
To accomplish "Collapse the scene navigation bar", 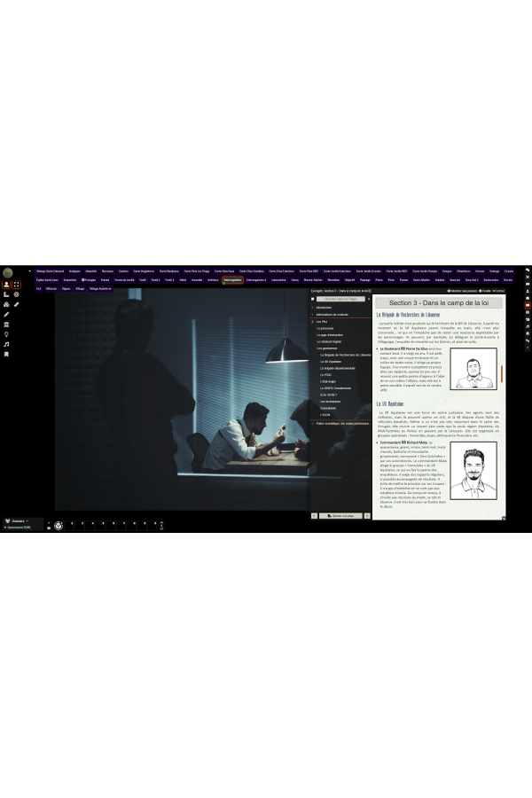I will pos(29,271).
